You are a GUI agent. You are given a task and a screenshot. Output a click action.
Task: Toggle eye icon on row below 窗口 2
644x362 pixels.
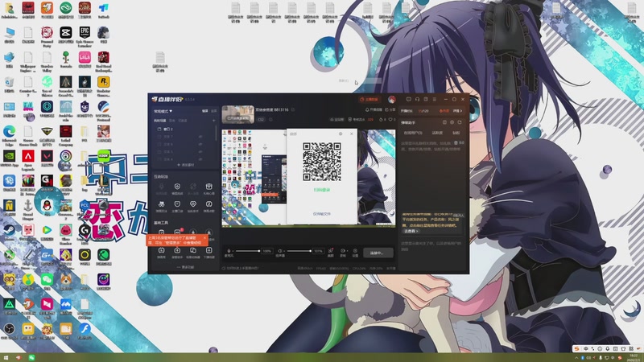(200, 137)
